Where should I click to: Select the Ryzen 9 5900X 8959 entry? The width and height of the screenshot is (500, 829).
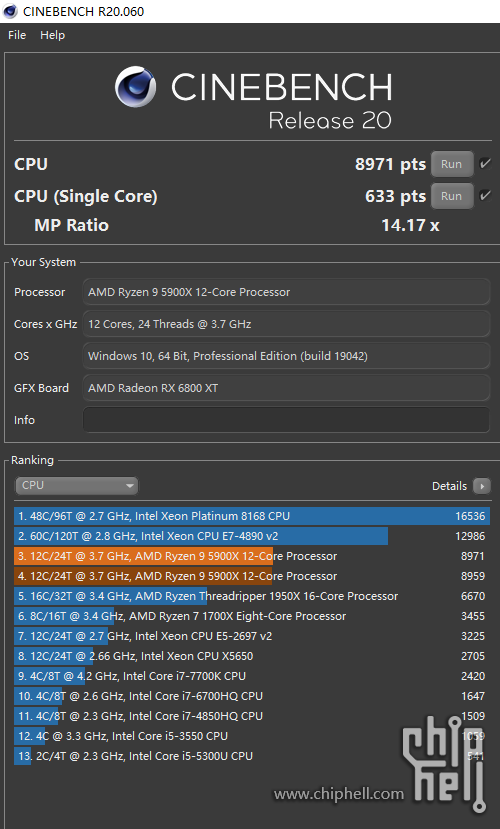click(252, 576)
